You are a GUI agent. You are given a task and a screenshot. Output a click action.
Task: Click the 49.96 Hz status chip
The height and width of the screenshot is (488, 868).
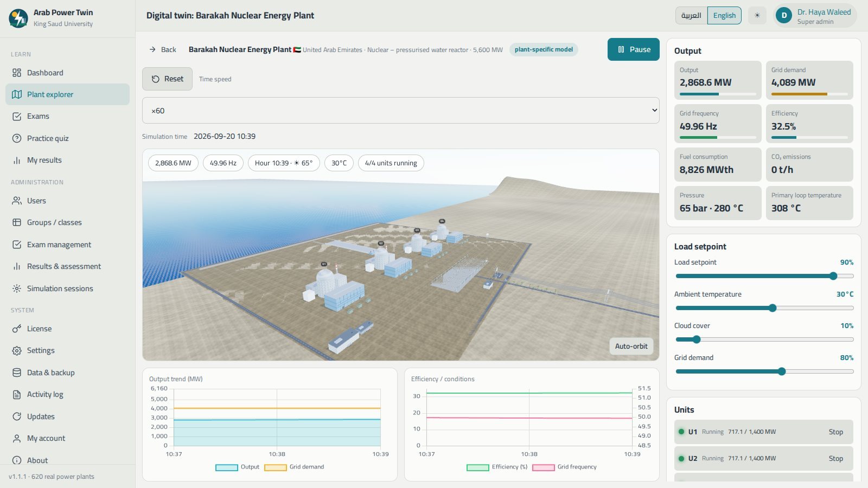click(x=223, y=163)
